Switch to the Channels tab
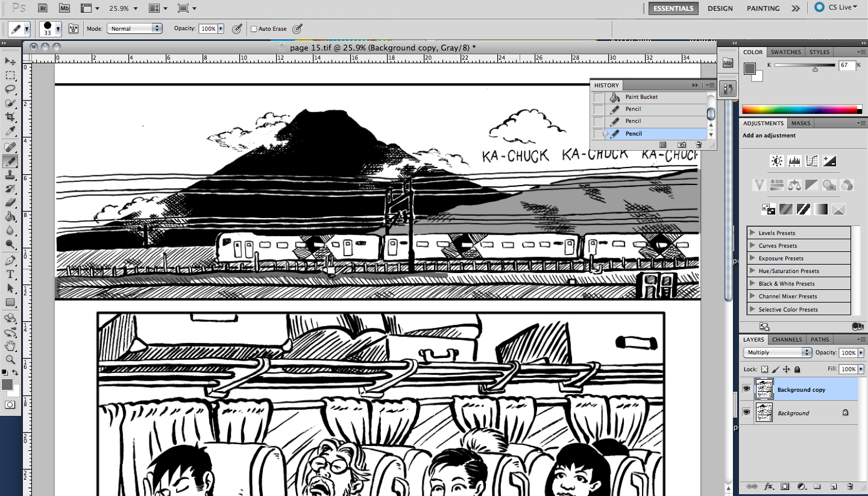The height and width of the screenshot is (496, 868). [x=787, y=339]
